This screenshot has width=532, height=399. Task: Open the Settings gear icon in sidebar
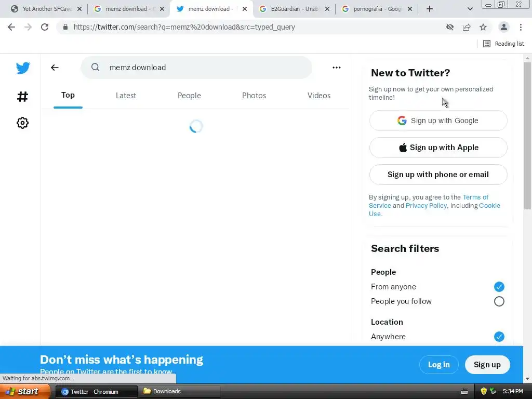(22, 123)
